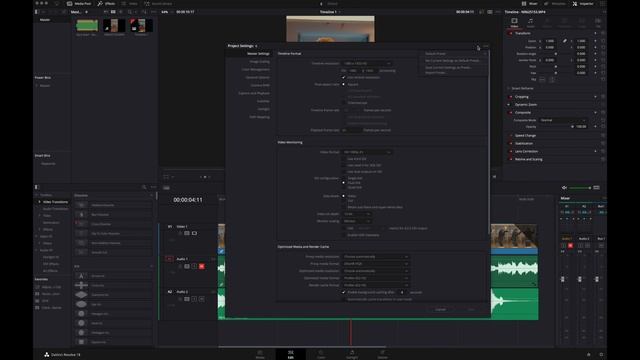Click the lock icon on Audio 1 track

pos(180,266)
